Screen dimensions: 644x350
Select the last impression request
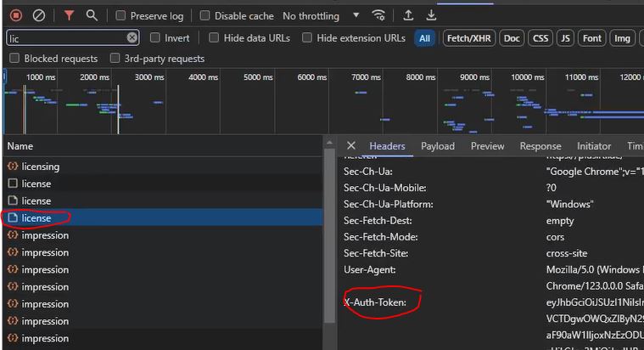point(163,338)
